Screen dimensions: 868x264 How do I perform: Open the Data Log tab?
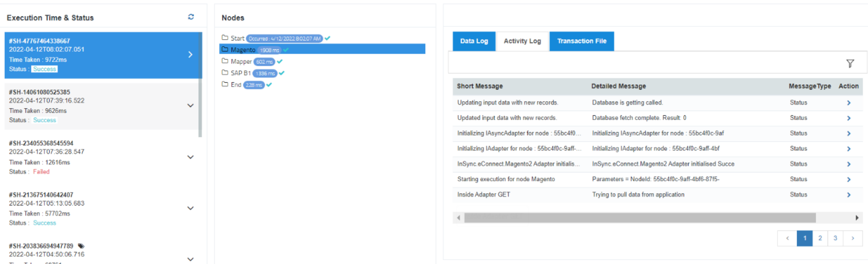[474, 41]
